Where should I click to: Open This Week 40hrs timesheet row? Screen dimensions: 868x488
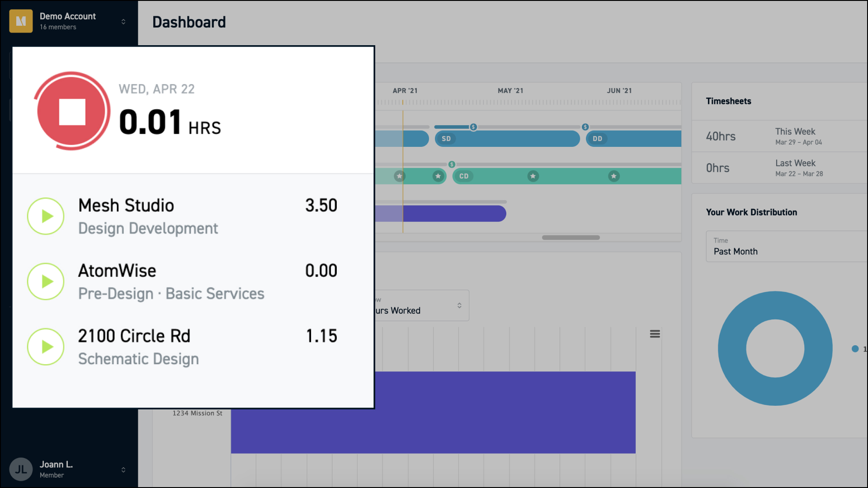click(x=779, y=136)
